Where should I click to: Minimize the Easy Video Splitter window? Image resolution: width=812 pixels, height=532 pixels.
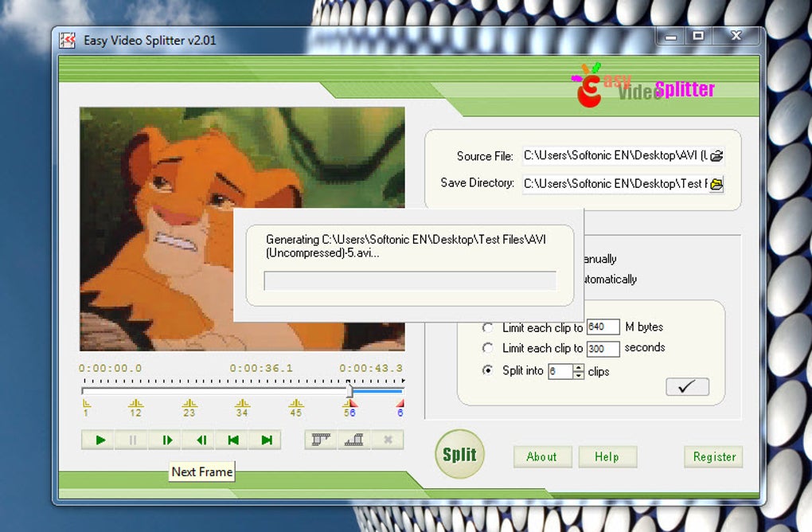[671, 37]
